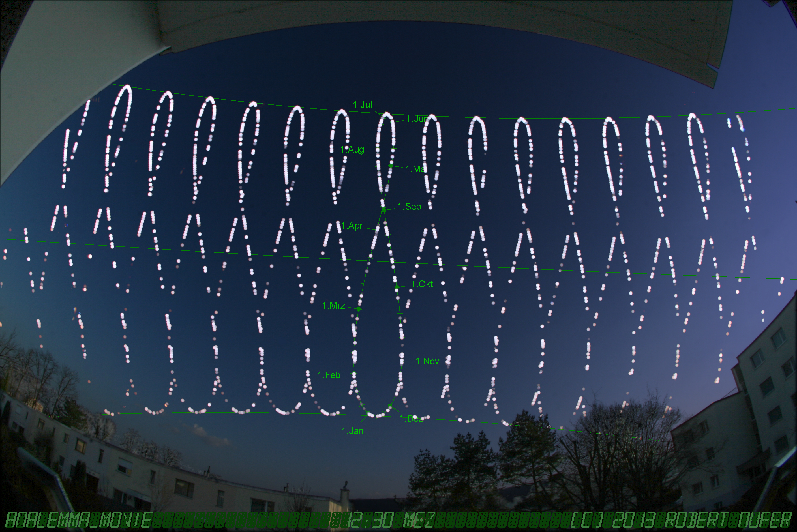This screenshot has width=797, height=532.
Task: Select the 1.Mrz label
Action: coord(333,306)
